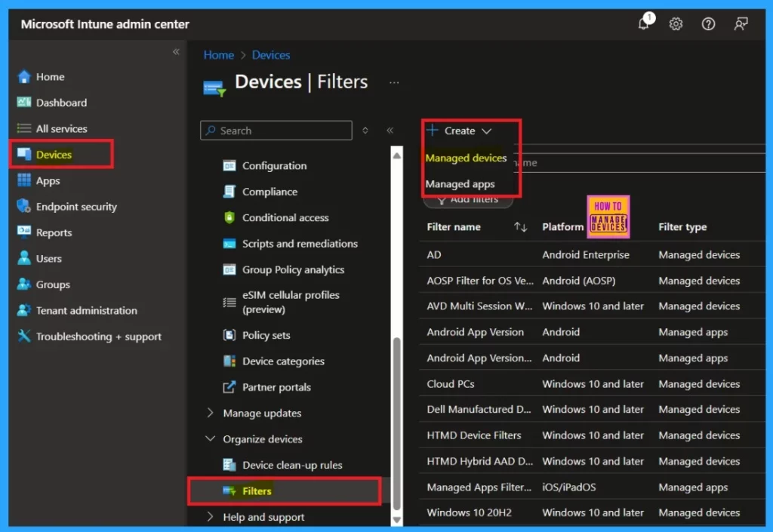Click scrollbar down arrow in device menu
The width and height of the screenshot is (773, 532).
(x=397, y=520)
